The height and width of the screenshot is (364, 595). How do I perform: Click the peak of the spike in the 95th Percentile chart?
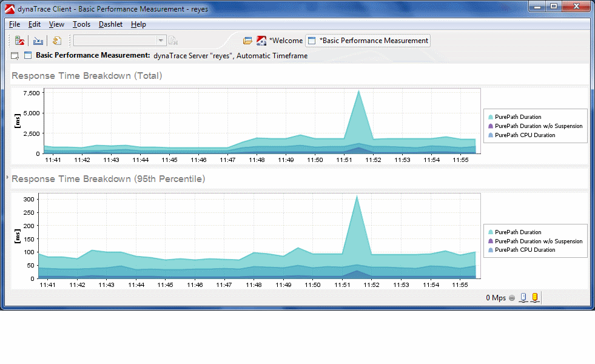[357, 196]
